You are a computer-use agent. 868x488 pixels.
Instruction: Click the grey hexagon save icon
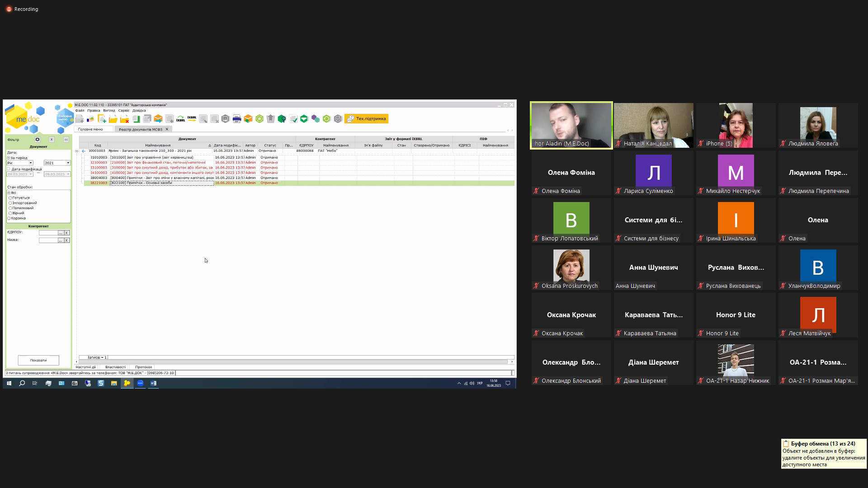click(226, 119)
